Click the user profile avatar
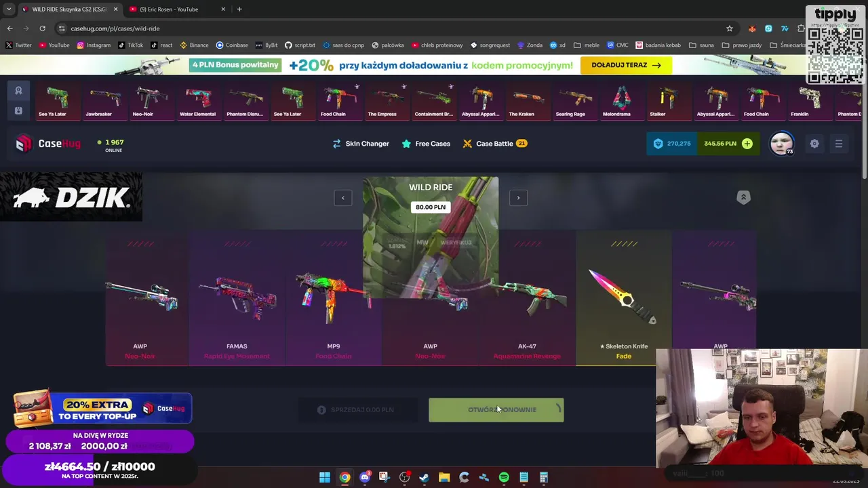Screen dimensions: 868x488 point(782,144)
